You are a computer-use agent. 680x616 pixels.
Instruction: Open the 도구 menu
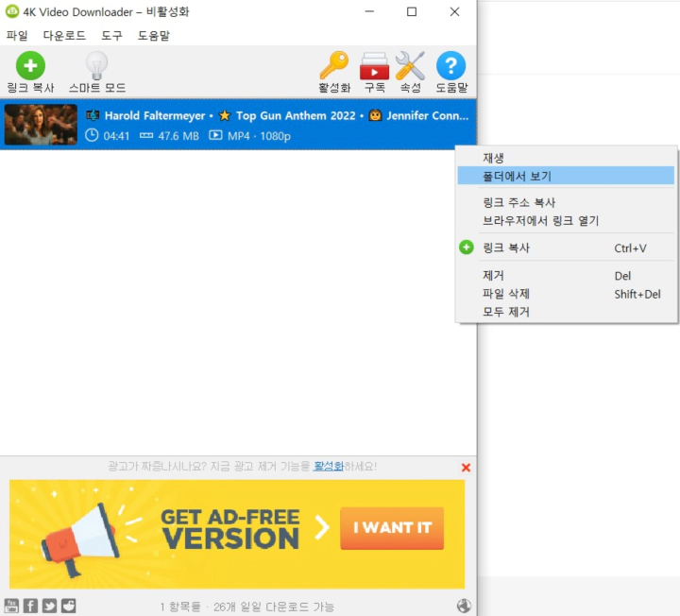click(111, 36)
